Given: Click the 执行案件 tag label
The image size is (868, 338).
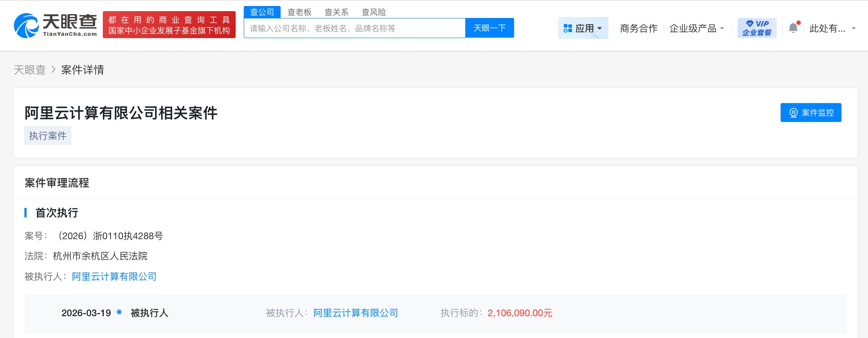Looking at the screenshot, I should (48, 136).
